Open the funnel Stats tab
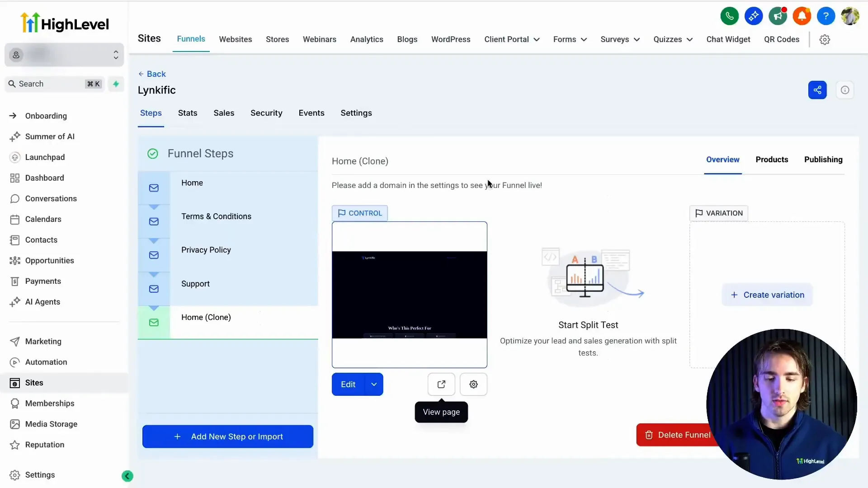868x488 pixels. coord(188,113)
